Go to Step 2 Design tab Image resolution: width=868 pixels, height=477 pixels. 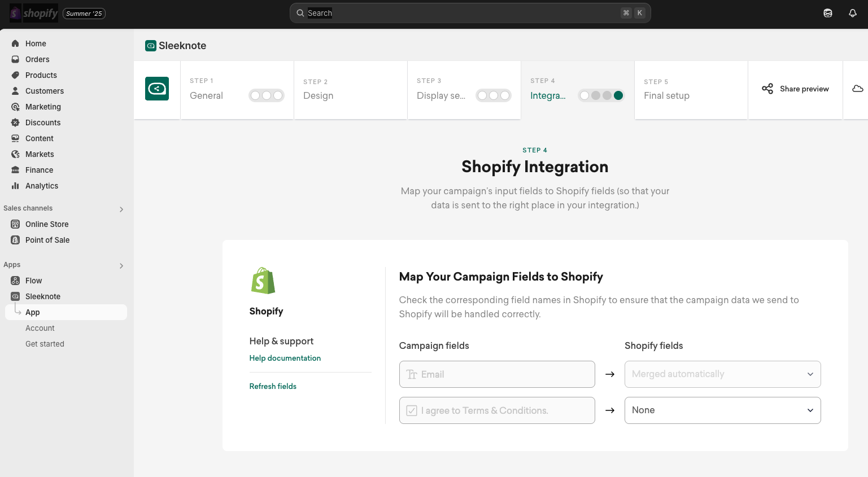351,90
